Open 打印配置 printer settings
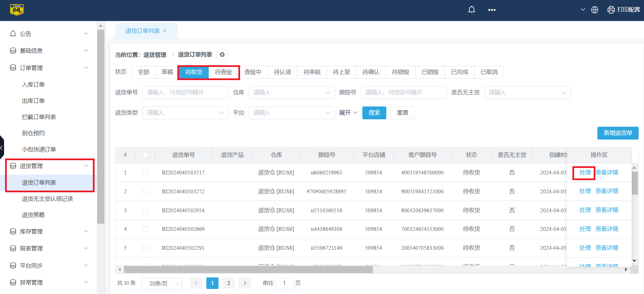This screenshot has height=294, width=644. pos(624,10)
